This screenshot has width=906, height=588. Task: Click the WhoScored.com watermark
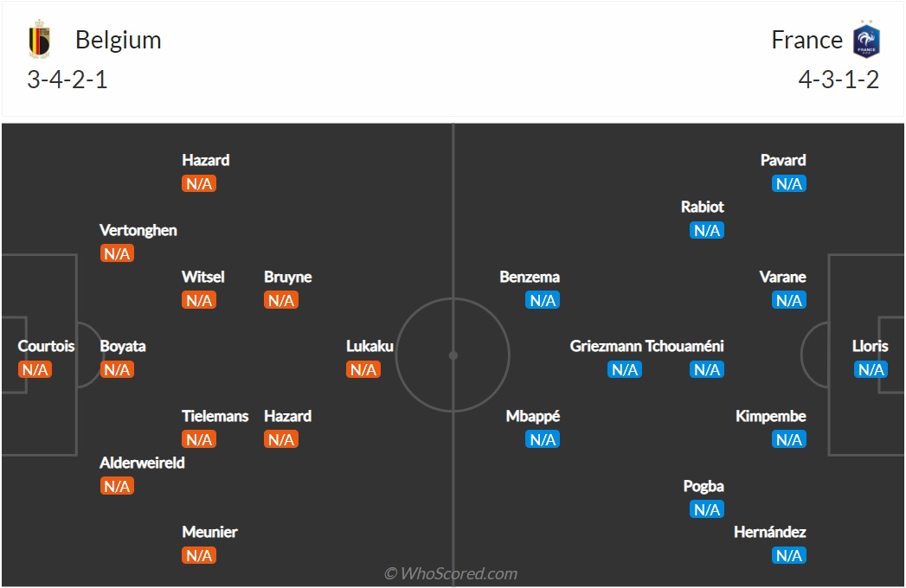(451, 573)
